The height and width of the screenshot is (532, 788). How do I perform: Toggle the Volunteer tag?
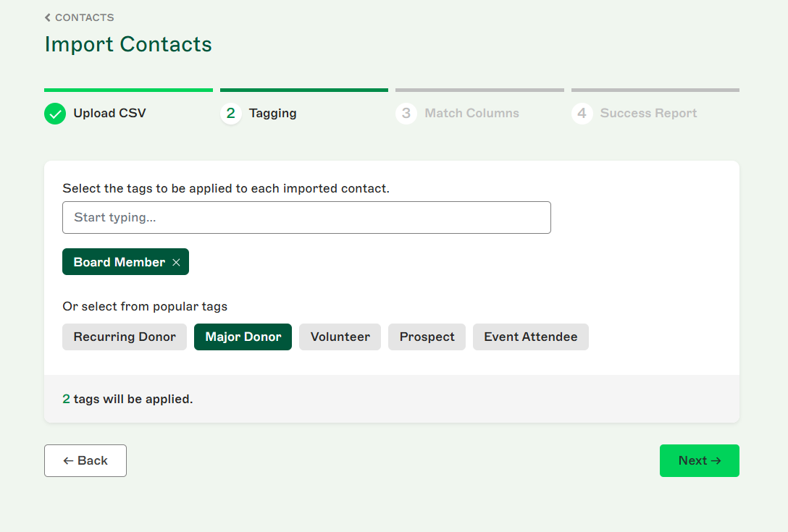tap(340, 337)
